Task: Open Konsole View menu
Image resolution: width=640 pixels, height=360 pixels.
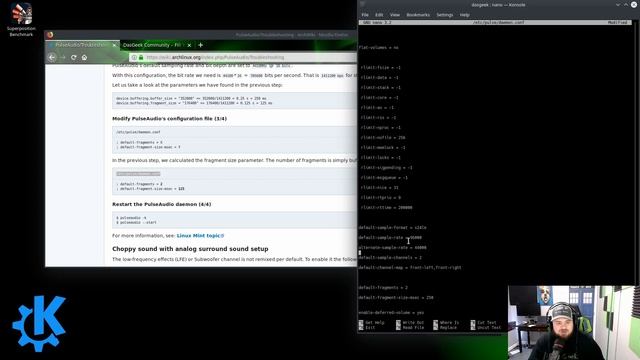Action: tap(395, 15)
